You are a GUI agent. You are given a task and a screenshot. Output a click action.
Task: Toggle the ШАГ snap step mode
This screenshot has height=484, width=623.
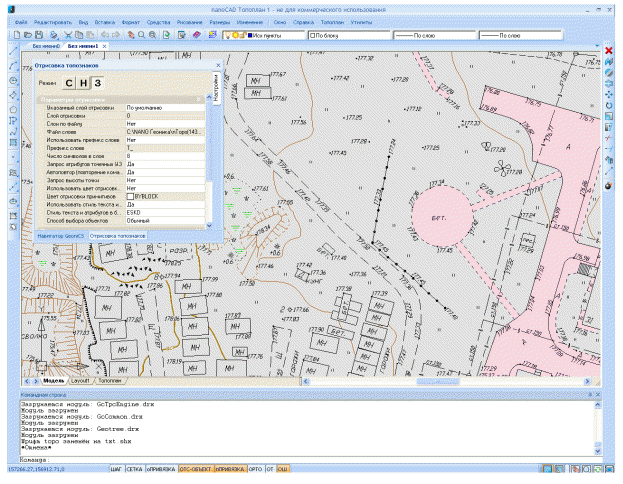116,469
